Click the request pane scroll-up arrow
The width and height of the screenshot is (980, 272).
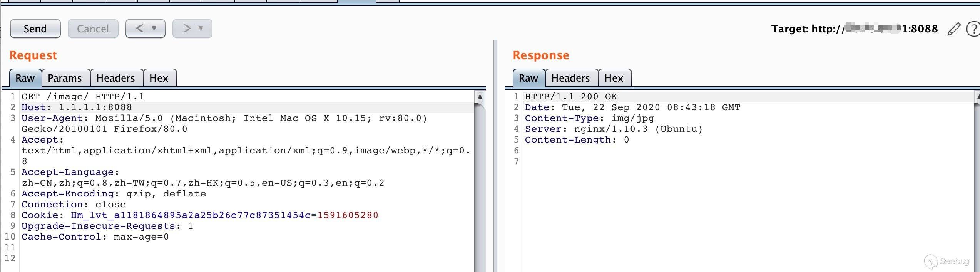480,97
